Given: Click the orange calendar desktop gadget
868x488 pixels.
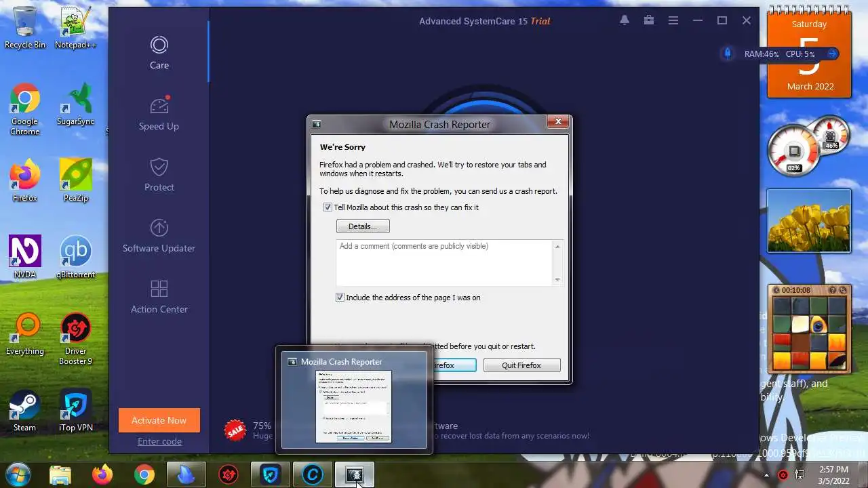Looking at the screenshot, I should pos(809,54).
